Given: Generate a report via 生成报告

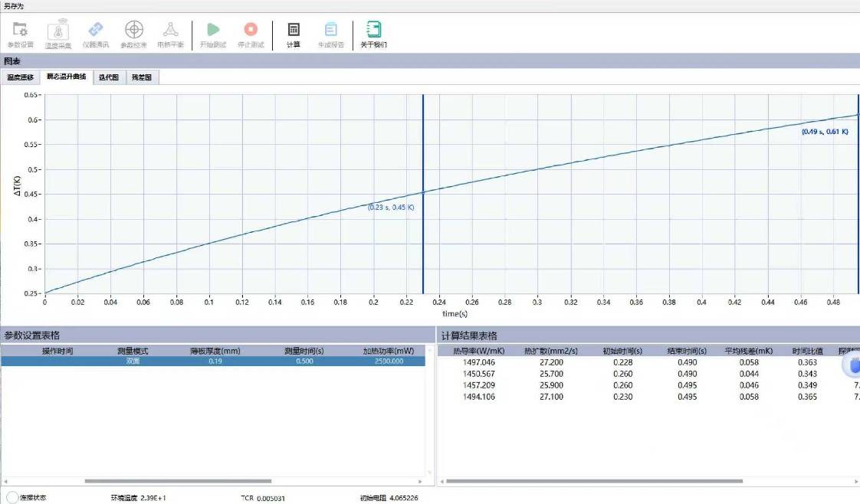Looking at the screenshot, I should coord(330,34).
